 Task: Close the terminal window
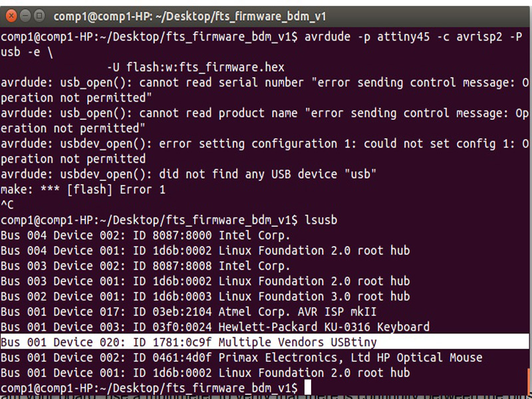coord(10,14)
